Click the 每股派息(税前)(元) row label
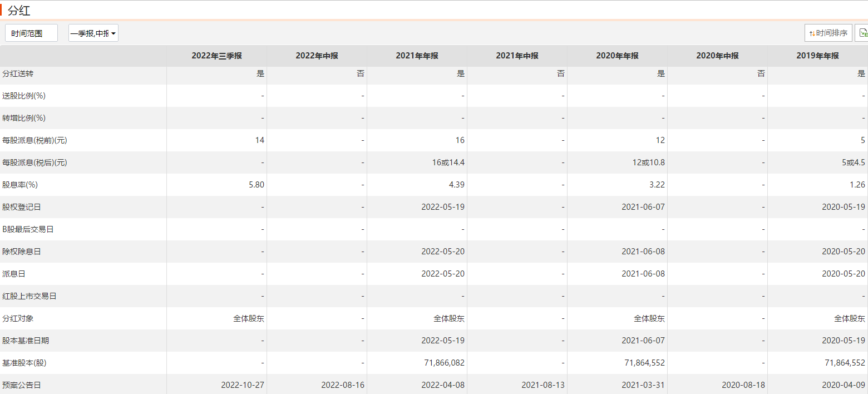Screen dimensions: 868x394 [34, 140]
